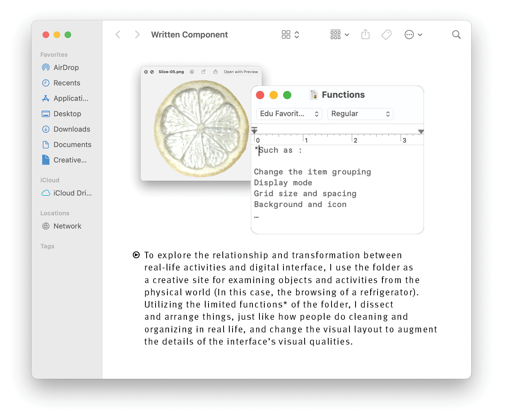This screenshot has width=505, height=420.
Task: Click the circled arrow bullet before the paragraph
Action: (x=136, y=255)
